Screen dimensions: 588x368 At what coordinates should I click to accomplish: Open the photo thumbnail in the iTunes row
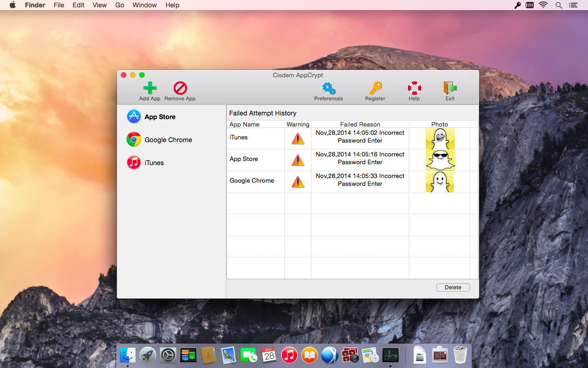click(440, 138)
